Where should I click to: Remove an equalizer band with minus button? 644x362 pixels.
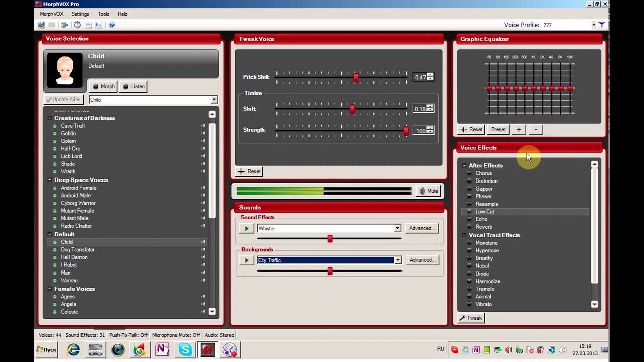coord(536,129)
